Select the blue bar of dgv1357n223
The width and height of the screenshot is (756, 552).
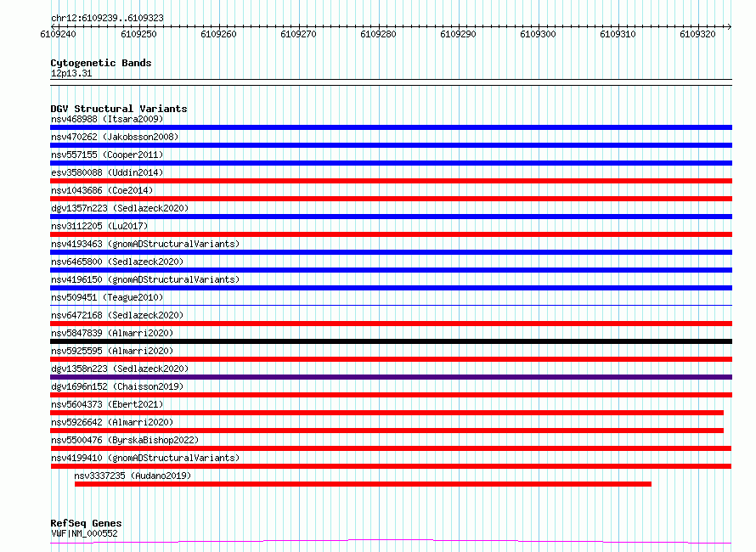tap(391, 217)
